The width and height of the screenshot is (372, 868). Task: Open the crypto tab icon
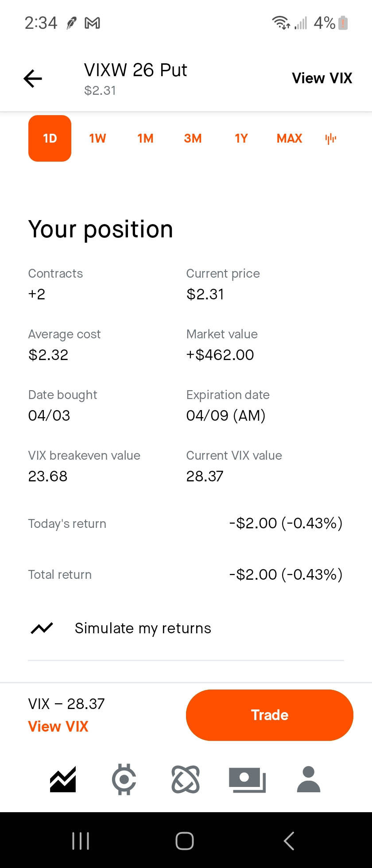124,779
